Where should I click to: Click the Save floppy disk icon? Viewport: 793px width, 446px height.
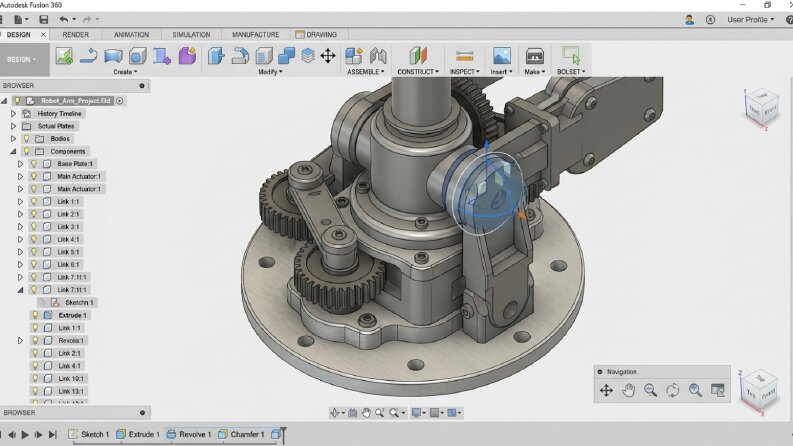[43, 19]
